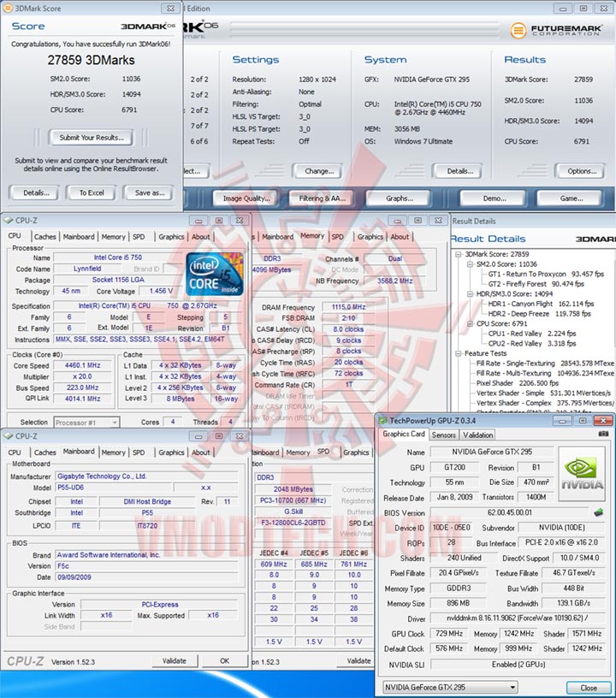Collapse the CPU Score: 6791 node
This screenshot has height=698, width=616.
click(470, 323)
